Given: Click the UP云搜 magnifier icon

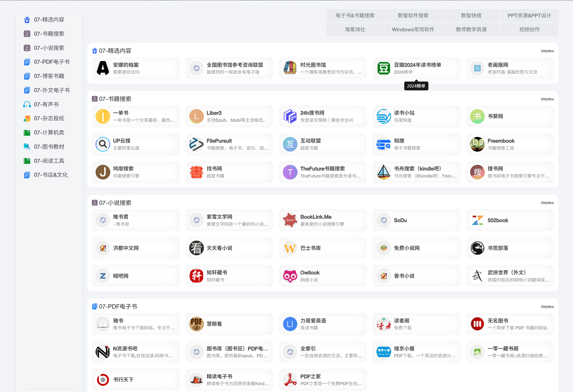Looking at the screenshot, I should click(103, 144).
